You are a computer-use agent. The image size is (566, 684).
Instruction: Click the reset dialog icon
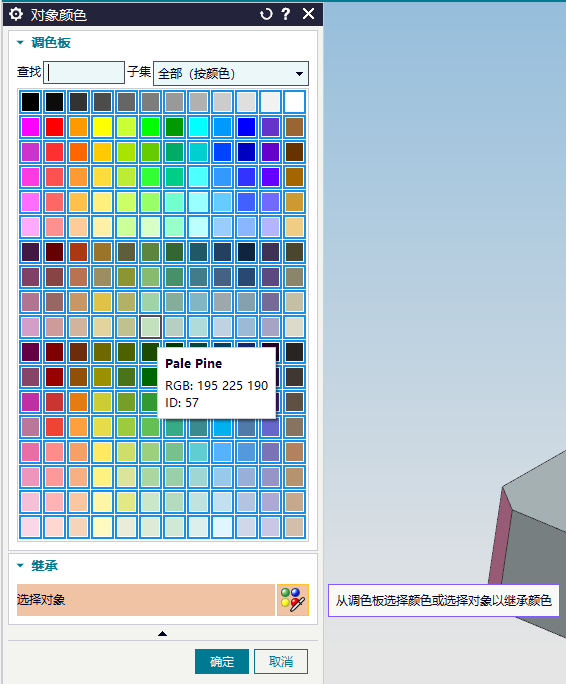(x=266, y=14)
